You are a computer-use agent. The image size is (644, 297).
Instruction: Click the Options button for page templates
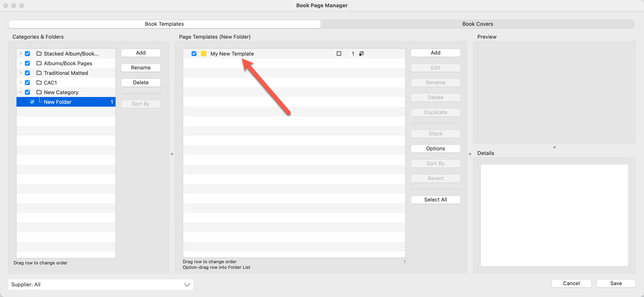tap(435, 148)
